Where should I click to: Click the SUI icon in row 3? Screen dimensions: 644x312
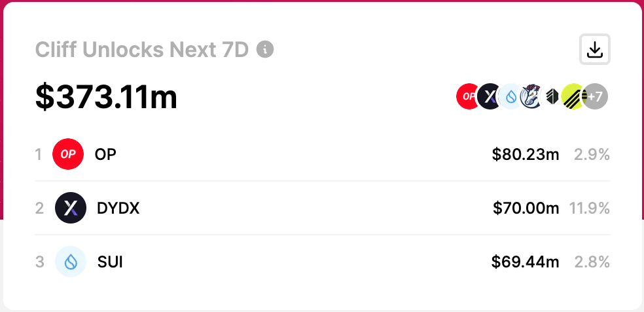pos(71,262)
